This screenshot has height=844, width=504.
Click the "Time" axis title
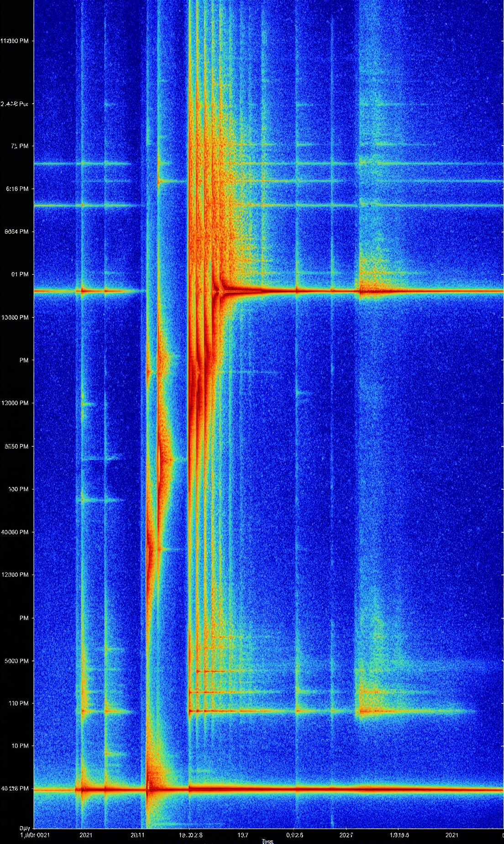(268, 841)
